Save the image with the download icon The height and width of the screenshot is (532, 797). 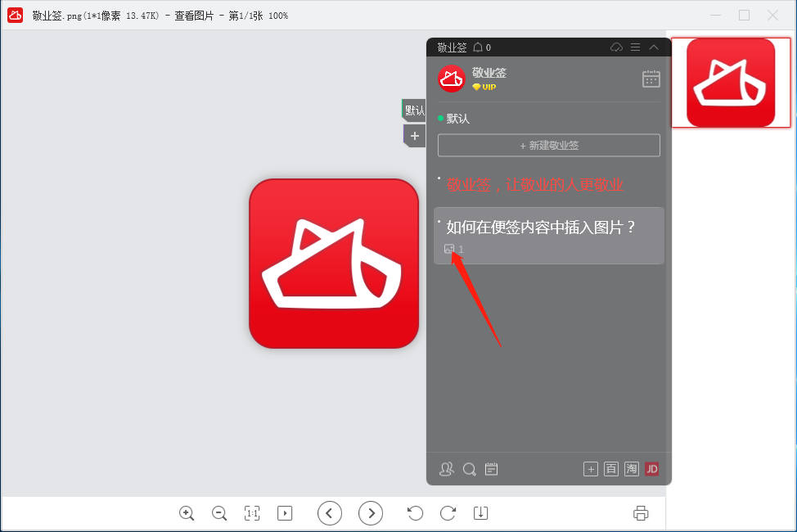coord(480,513)
